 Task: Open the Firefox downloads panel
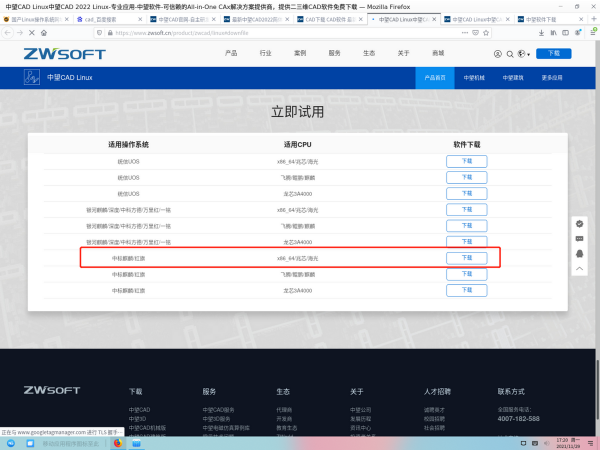pos(541,33)
